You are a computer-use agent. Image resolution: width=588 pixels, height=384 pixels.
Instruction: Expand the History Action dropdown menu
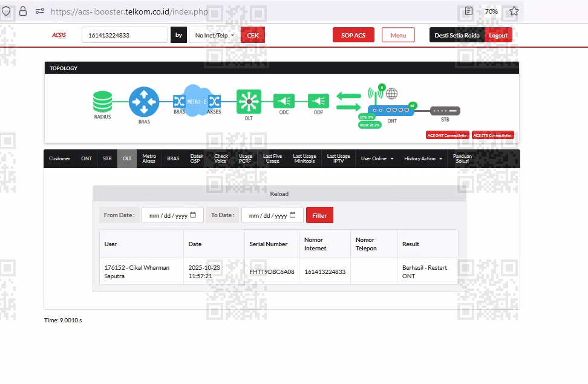click(423, 158)
